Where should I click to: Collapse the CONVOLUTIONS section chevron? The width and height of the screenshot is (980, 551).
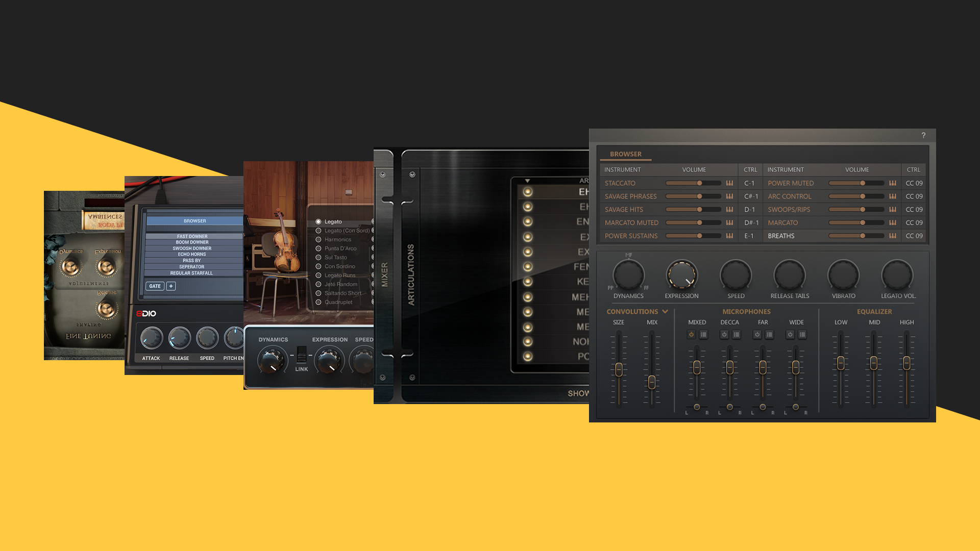coord(665,311)
